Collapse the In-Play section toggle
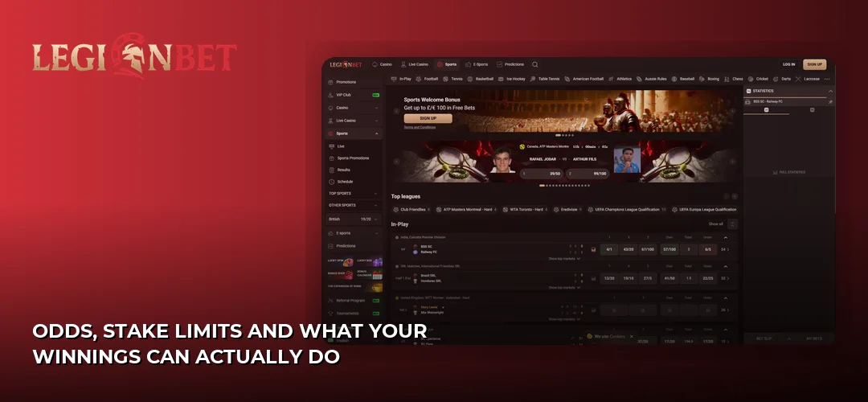 click(733, 224)
